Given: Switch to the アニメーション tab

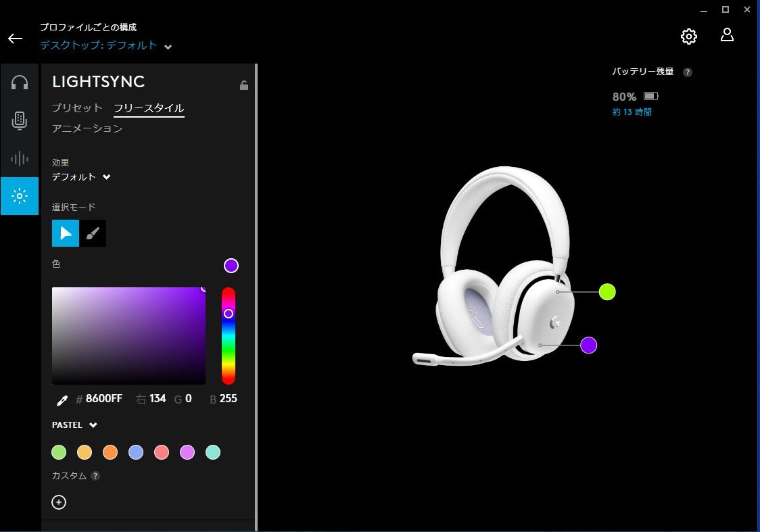Looking at the screenshot, I should point(87,128).
